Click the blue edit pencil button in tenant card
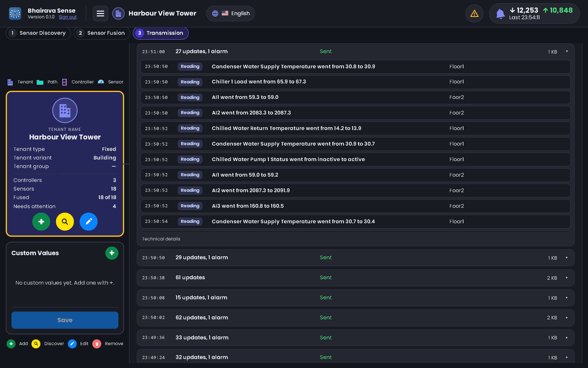Viewport: 588px width, 368px height. [88, 221]
